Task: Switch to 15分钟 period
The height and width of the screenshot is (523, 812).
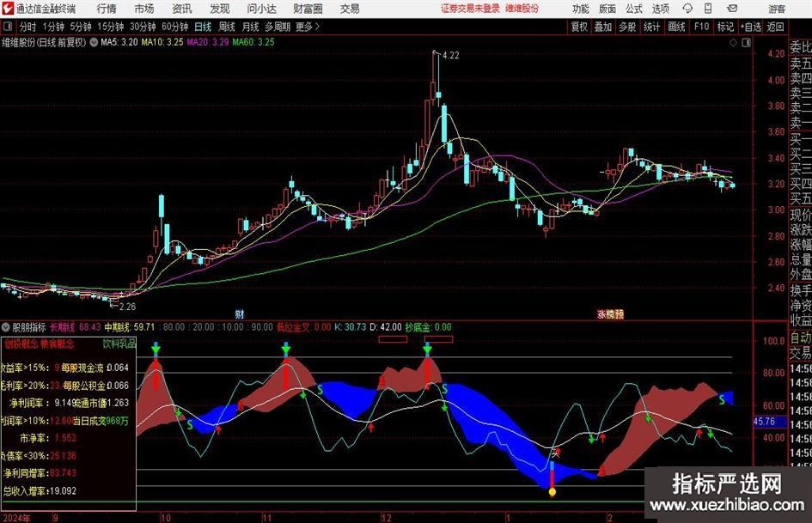Action: (x=111, y=27)
